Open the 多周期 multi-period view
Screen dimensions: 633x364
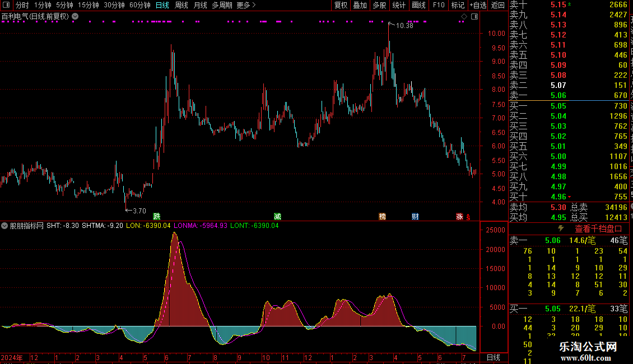pos(222,5)
